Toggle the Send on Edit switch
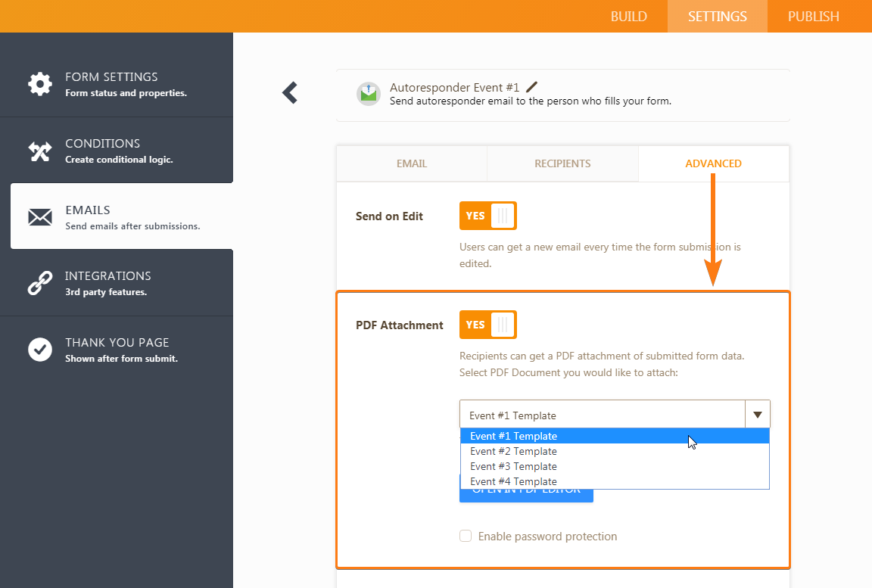The width and height of the screenshot is (872, 588). [487, 216]
